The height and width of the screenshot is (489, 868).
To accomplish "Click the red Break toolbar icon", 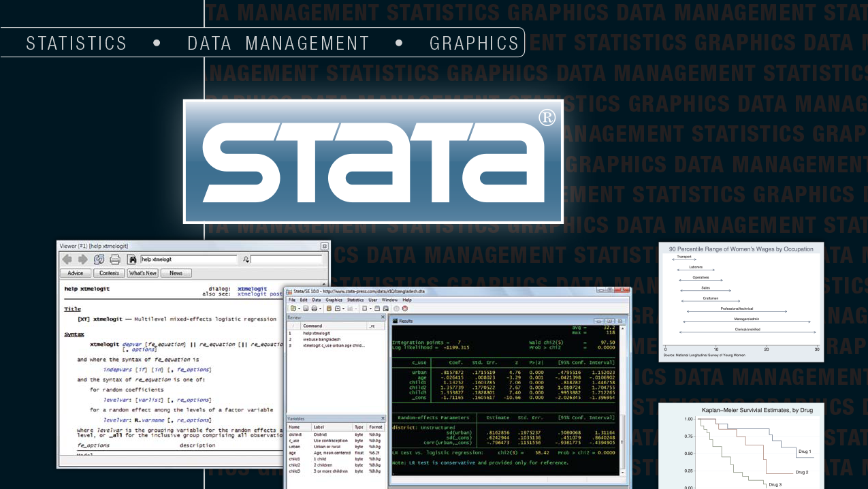I will pyautogui.click(x=405, y=309).
